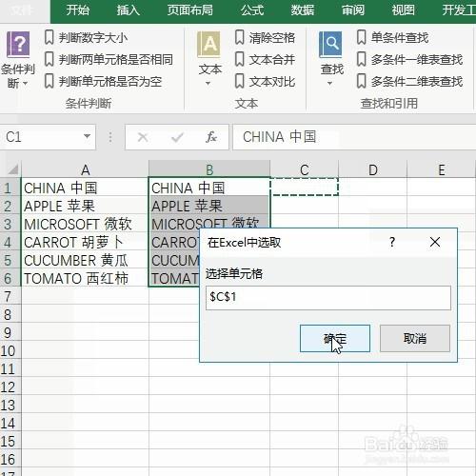Select cell A4 containing CARROT 胡萝卜
This screenshot has width=476, height=476.
85,242
